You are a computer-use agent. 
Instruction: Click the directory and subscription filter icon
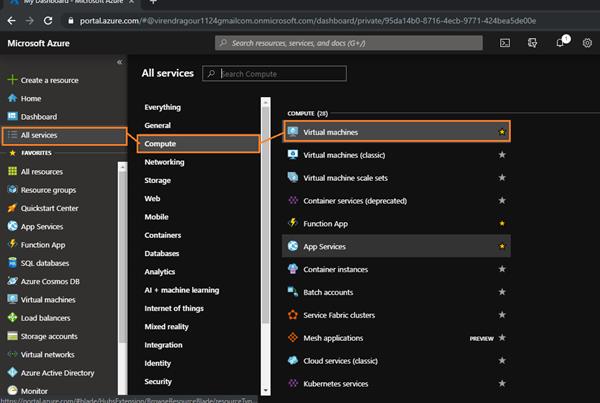click(533, 44)
